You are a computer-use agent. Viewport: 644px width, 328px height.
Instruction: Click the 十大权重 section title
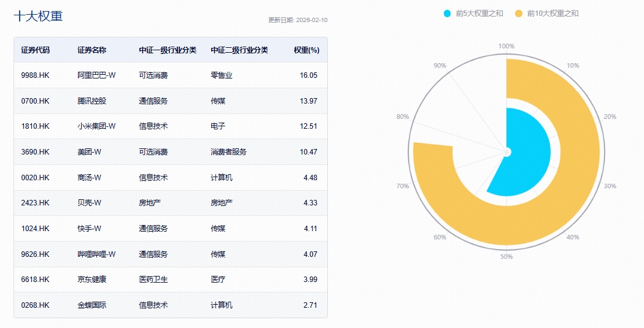(x=38, y=17)
